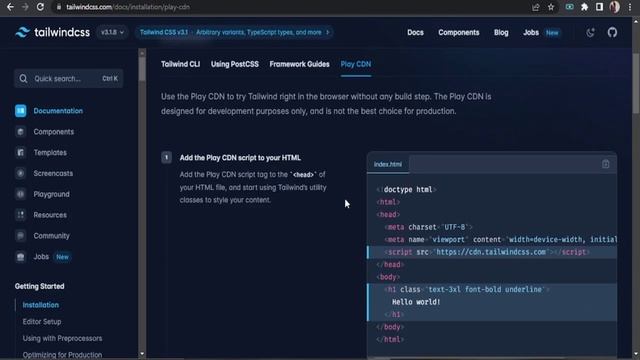The image size is (640, 360).
Task: Toggle the dark mode moon icon
Action: tap(590, 33)
